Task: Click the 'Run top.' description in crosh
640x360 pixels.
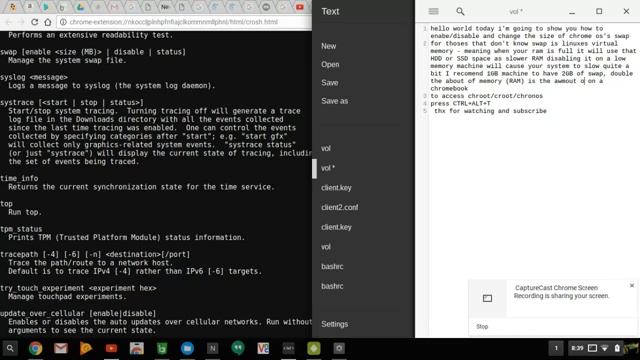Action: coord(25,212)
